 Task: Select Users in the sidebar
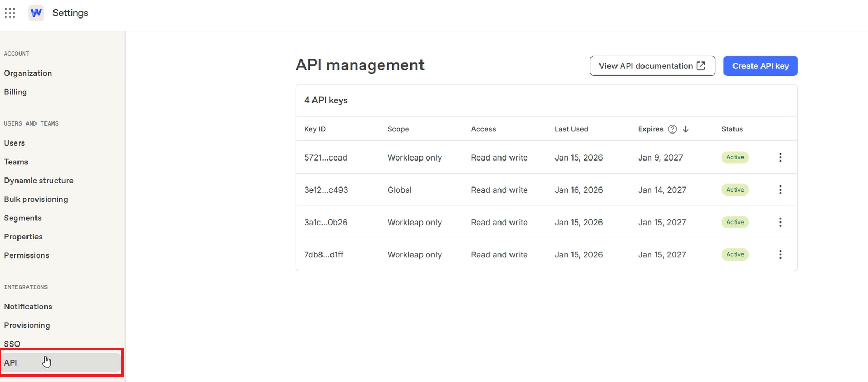pos(14,143)
